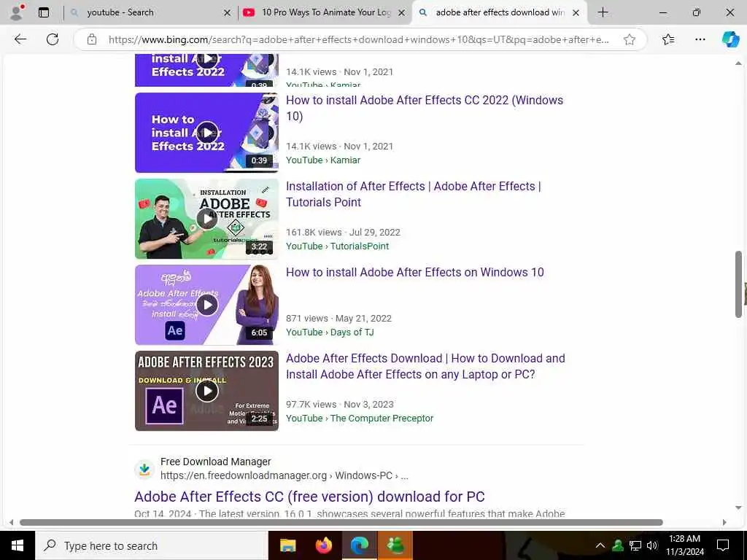Click YouTube › Days of TJ source text
The width and height of the screenshot is (747, 560).
point(330,332)
